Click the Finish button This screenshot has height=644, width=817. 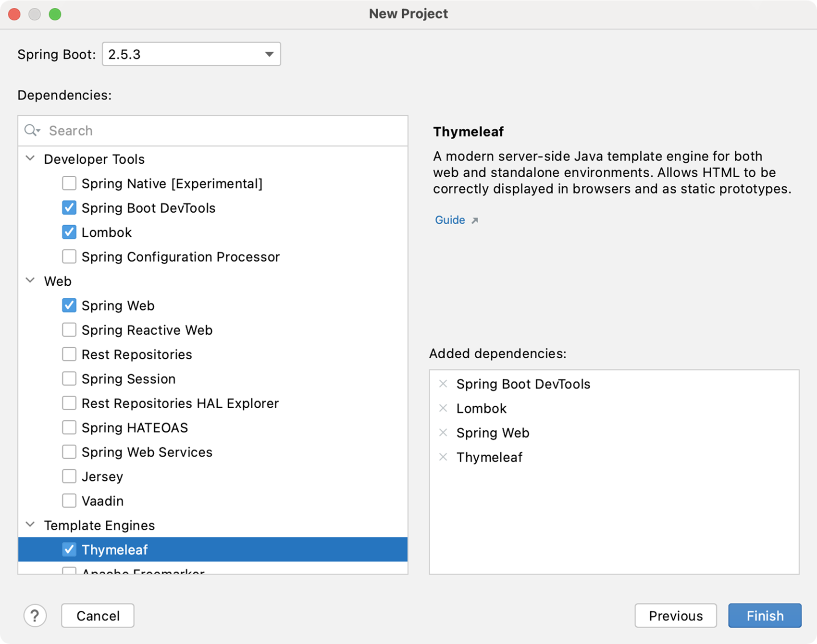(765, 616)
